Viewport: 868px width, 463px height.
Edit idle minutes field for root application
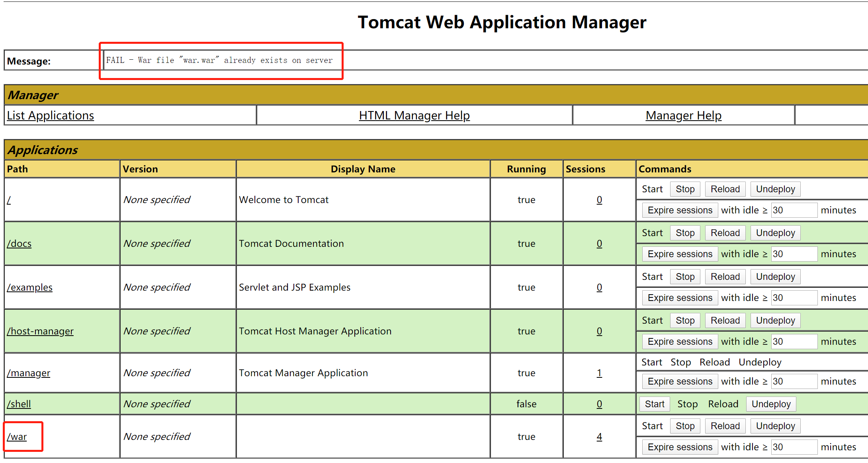click(794, 210)
